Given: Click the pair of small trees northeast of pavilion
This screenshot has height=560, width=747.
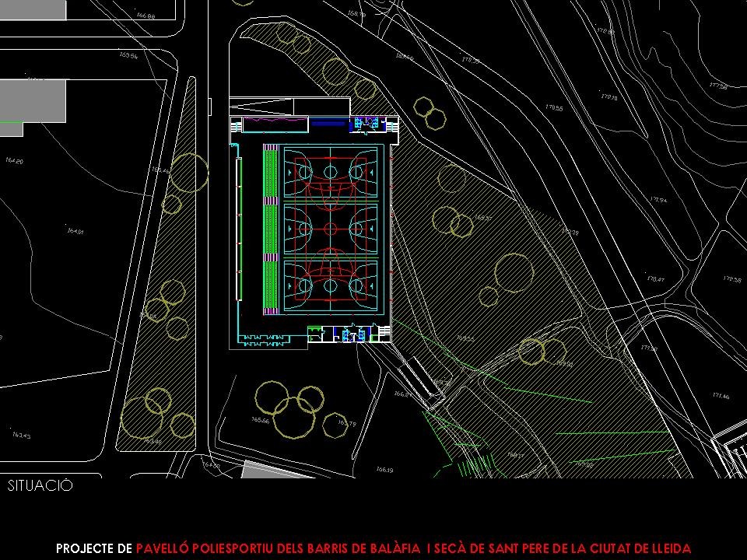Looking at the screenshot, I should pos(430,113).
